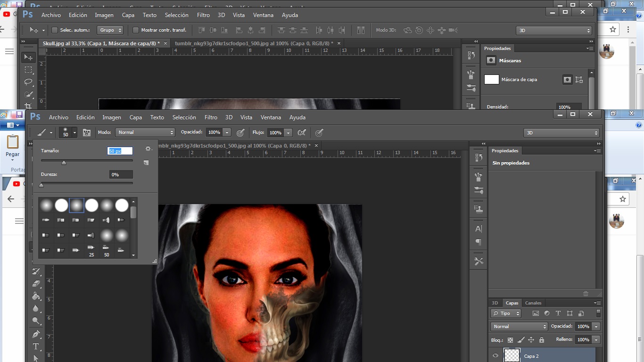Open tool presets icon with crossed tools

pyautogui.click(x=479, y=261)
